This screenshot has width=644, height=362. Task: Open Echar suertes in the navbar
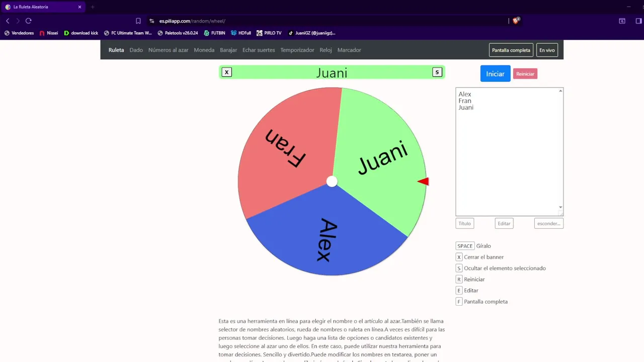[x=259, y=50]
